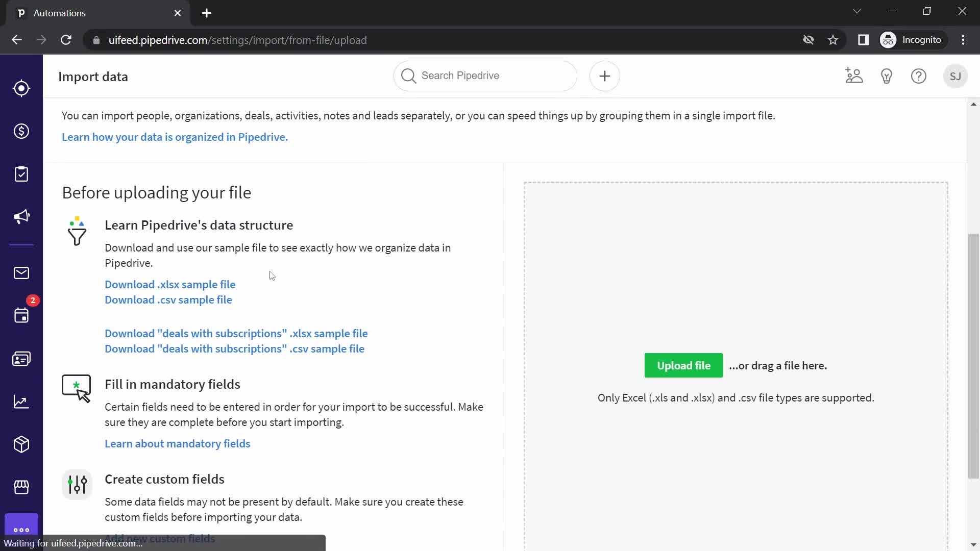Click the scrollbar down arrow

point(973,545)
